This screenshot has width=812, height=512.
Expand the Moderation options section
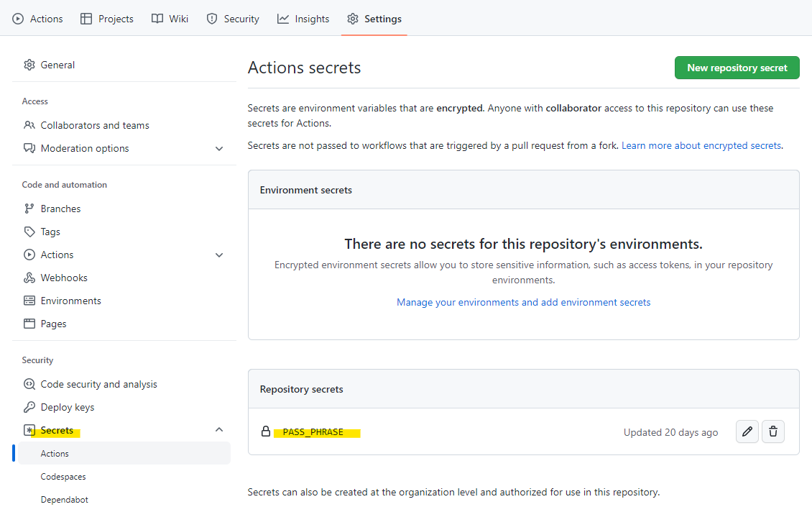click(x=219, y=148)
